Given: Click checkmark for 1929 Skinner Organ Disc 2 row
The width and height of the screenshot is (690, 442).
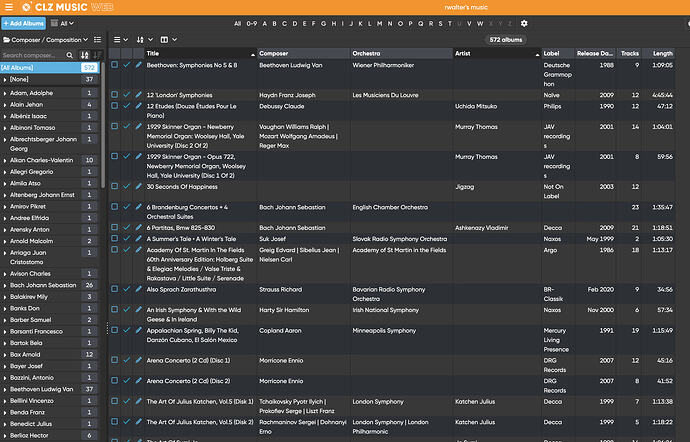Looking at the screenshot, I should (x=126, y=126).
